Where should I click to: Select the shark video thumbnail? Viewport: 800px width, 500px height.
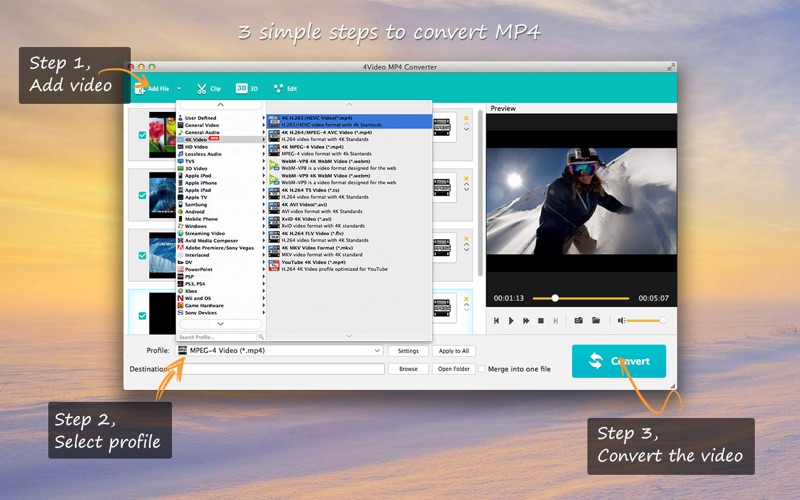coord(162,195)
